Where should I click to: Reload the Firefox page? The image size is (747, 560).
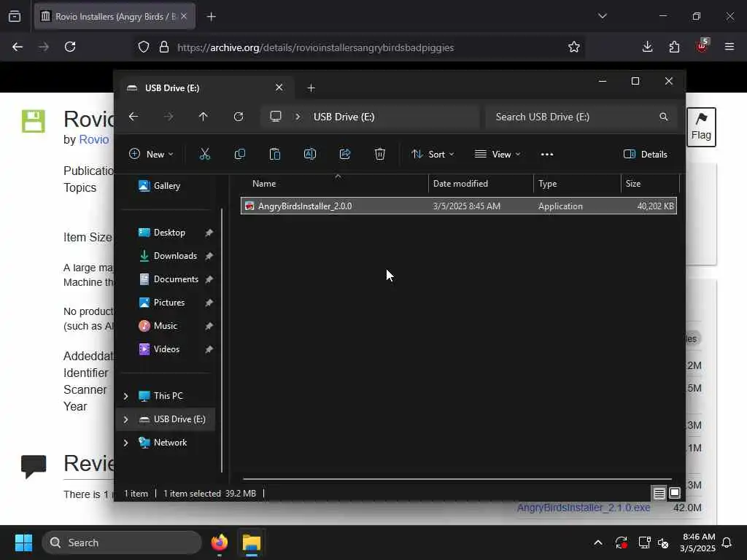pos(70,47)
